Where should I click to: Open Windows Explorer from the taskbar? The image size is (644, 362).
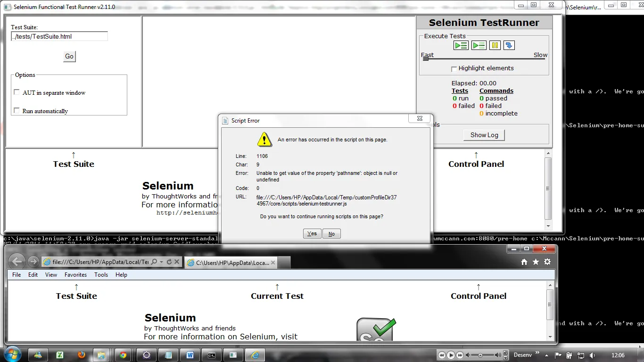pos(101,355)
